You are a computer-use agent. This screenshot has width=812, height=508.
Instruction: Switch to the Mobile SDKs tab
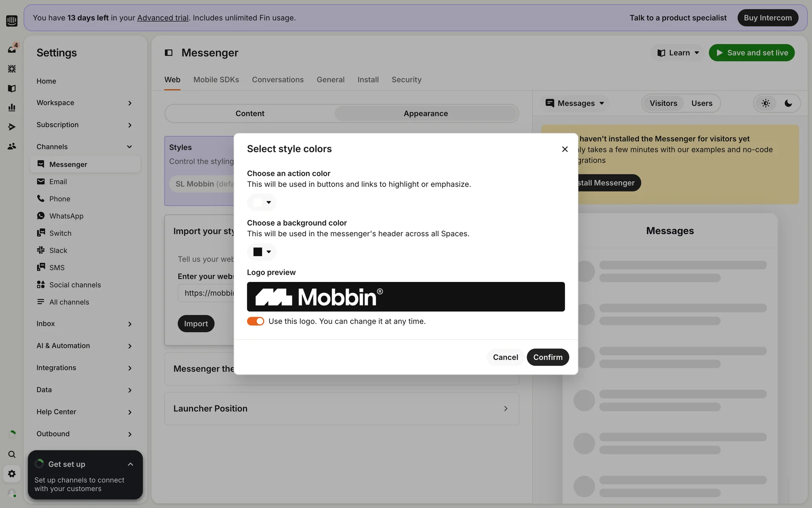(216, 80)
